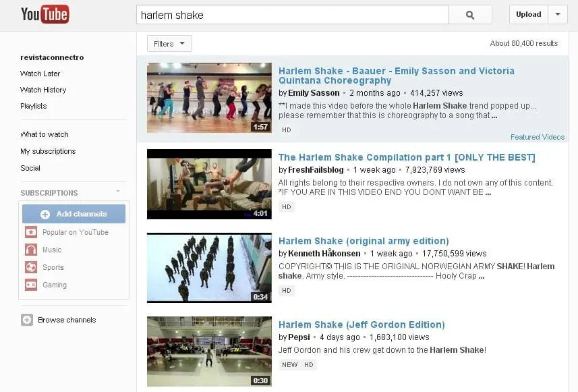The image size is (578, 392).
Task: Click the Browse channels plus icon
Action: [27, 320]
